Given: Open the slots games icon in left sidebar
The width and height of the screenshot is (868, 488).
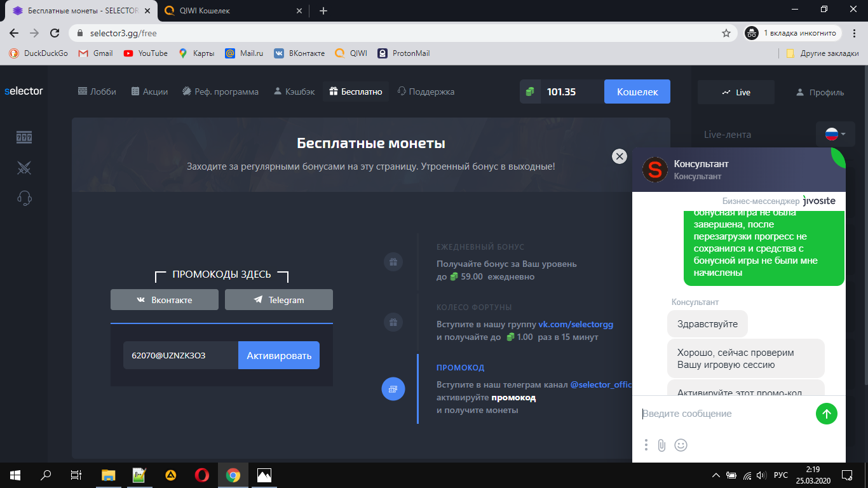Looking at the screenshot, I should (24, 137).
